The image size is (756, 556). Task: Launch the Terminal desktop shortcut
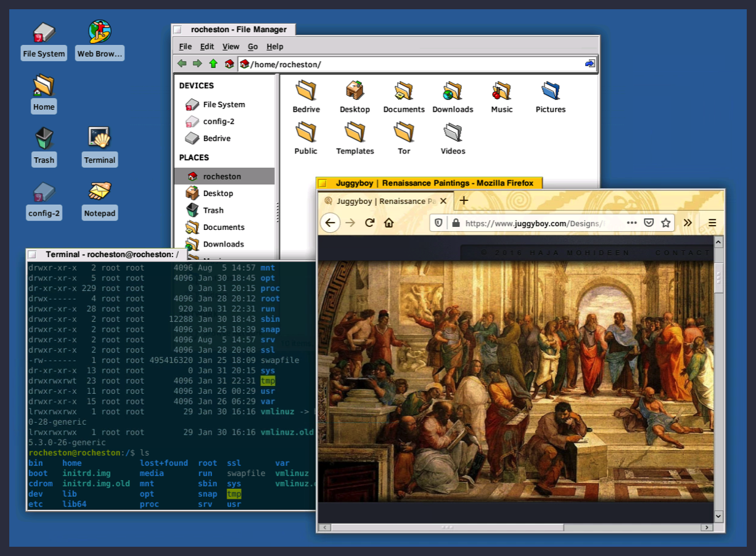(x=99, y=147)
